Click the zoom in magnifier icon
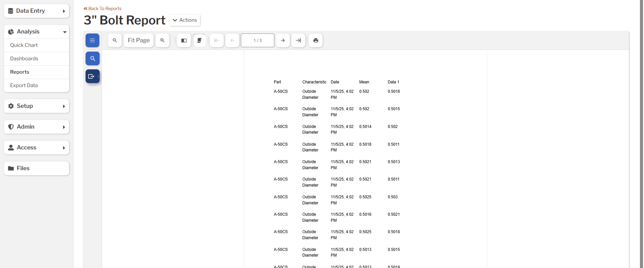This screenshot has height=268, width=644. (162, 40)
